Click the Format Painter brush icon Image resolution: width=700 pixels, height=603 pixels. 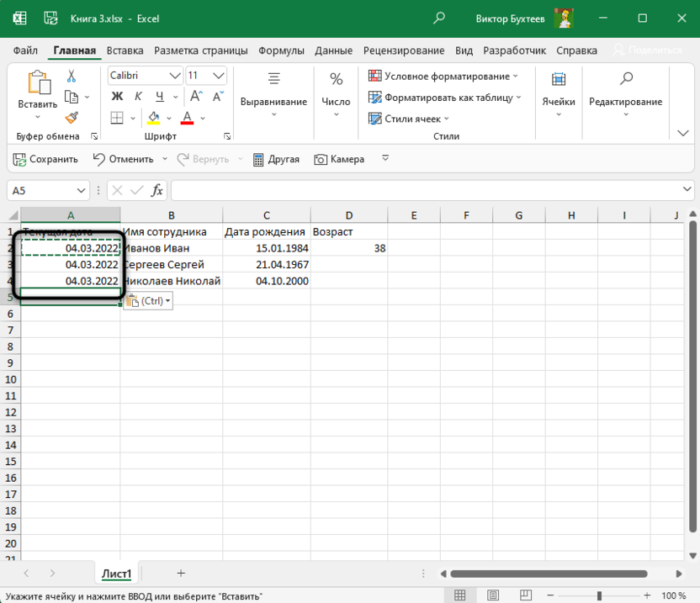[x=72, y=118]
